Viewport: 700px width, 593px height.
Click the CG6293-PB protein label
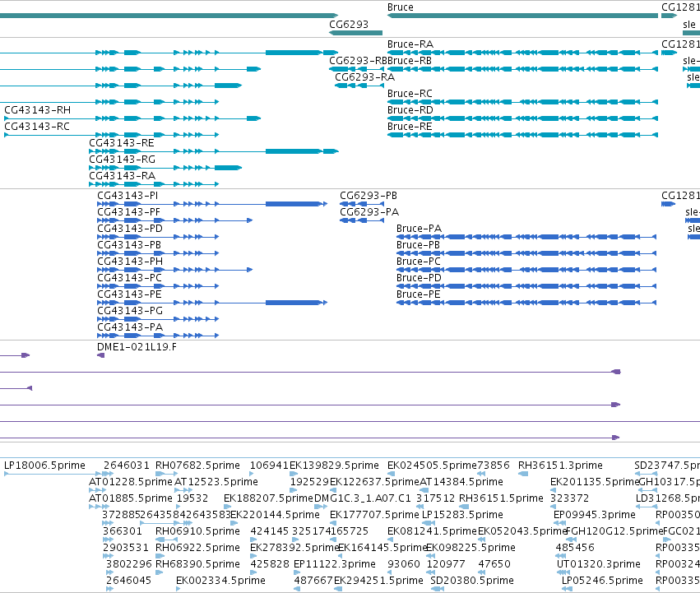[x=369, y=196]
